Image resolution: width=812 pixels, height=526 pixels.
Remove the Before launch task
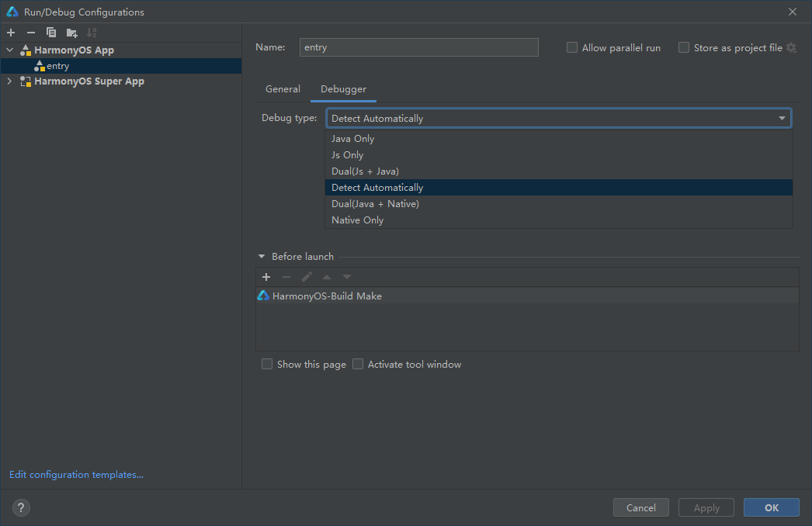[x=286, y=277]
